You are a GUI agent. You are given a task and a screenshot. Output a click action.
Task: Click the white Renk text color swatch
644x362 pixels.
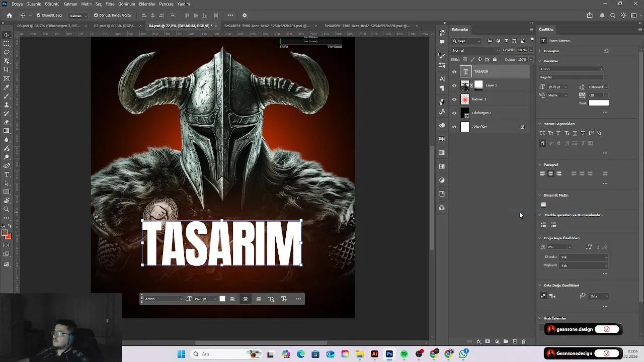point(598,103)
